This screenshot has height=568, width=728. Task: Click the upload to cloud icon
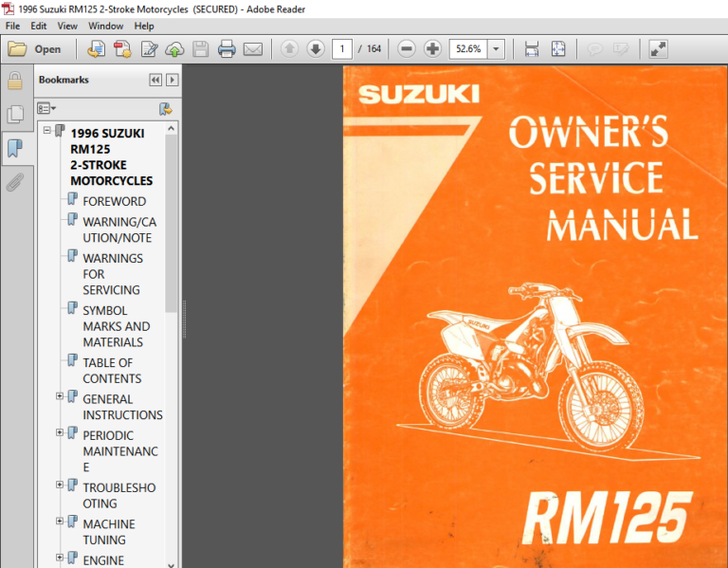pyautogui.click(x=174, y=48)
